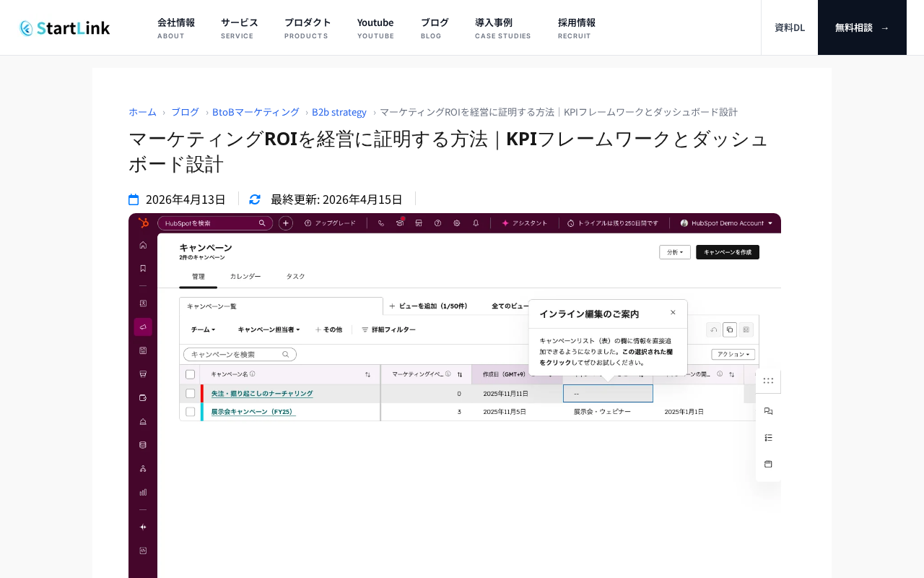Check the 展示会キャンペーン (FY25) row checkbox

point(191,412)
